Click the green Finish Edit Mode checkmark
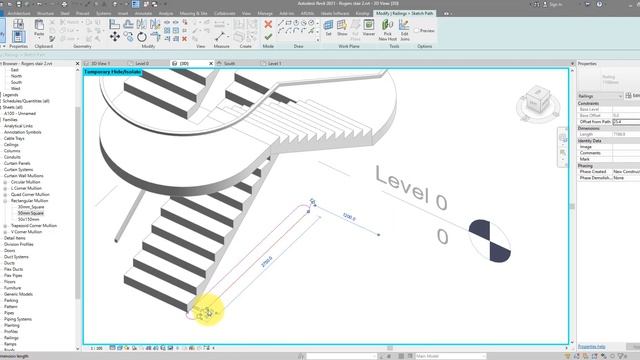 click(268, 37)
